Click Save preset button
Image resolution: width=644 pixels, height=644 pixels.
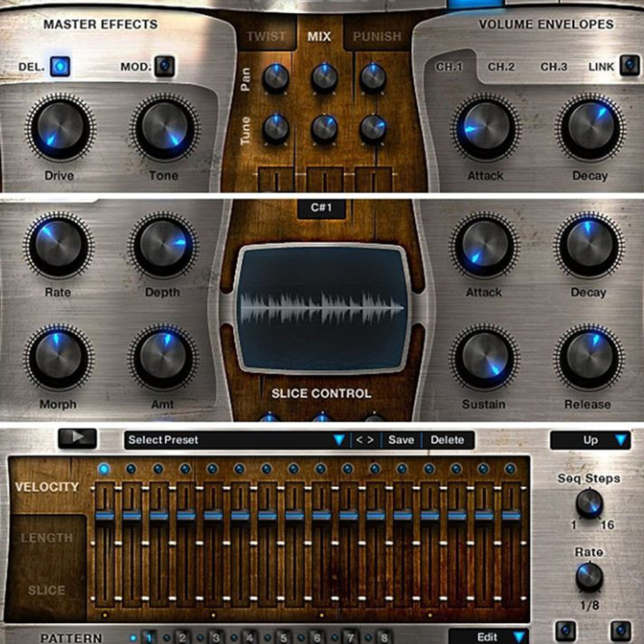point(401,440)
